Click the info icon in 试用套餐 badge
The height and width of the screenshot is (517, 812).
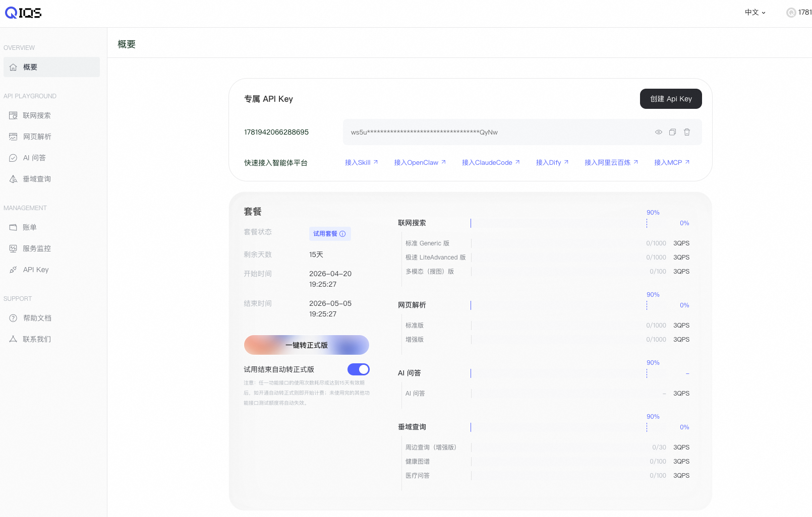point(342,234)
